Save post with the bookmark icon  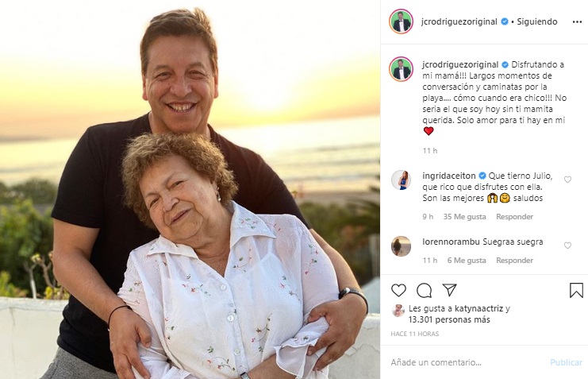click(576, 290)
